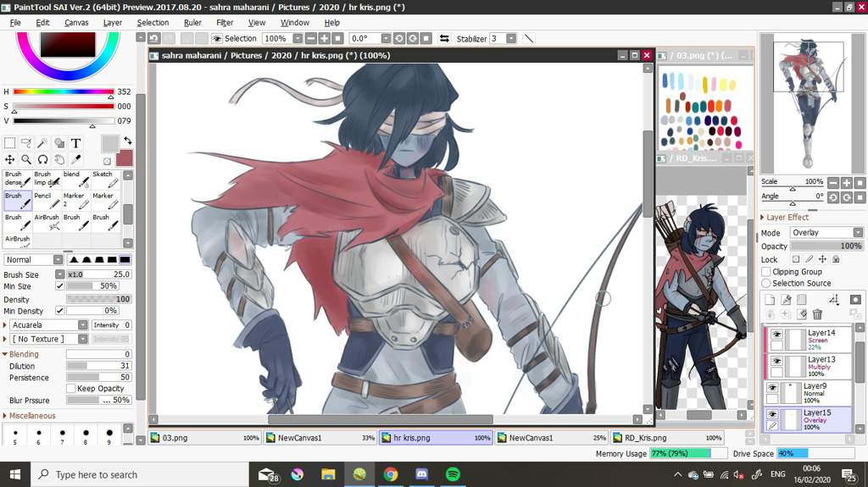The width and height of the screenshot is (868, 487).
Task: Hide Layer15 with its eye icon
Action: (x=772, y=414)
